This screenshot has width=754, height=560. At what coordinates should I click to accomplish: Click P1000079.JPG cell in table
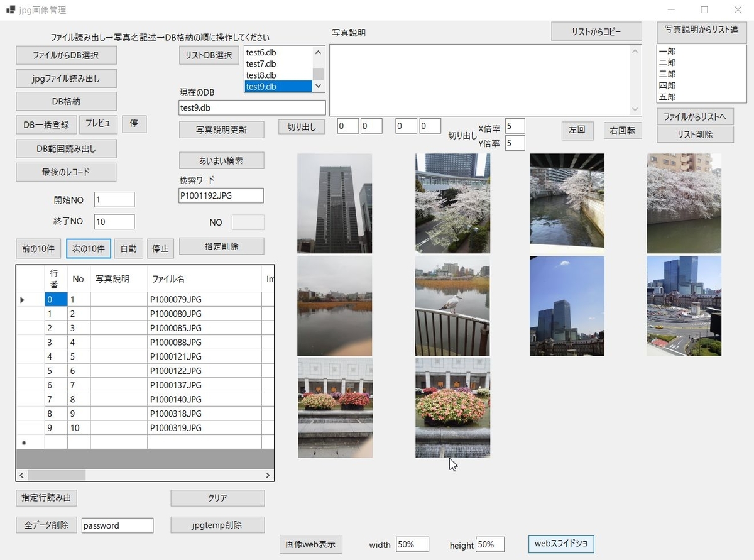(204, 299)
